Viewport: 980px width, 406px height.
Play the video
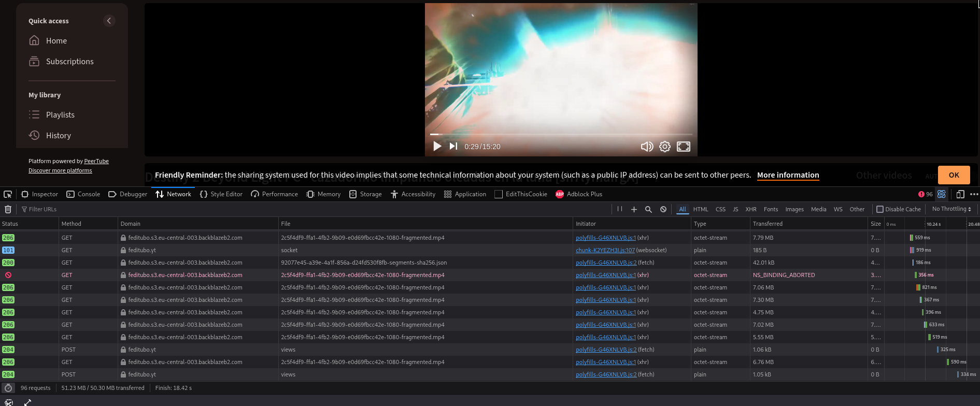pyautogui.click(x=437, y=147)
